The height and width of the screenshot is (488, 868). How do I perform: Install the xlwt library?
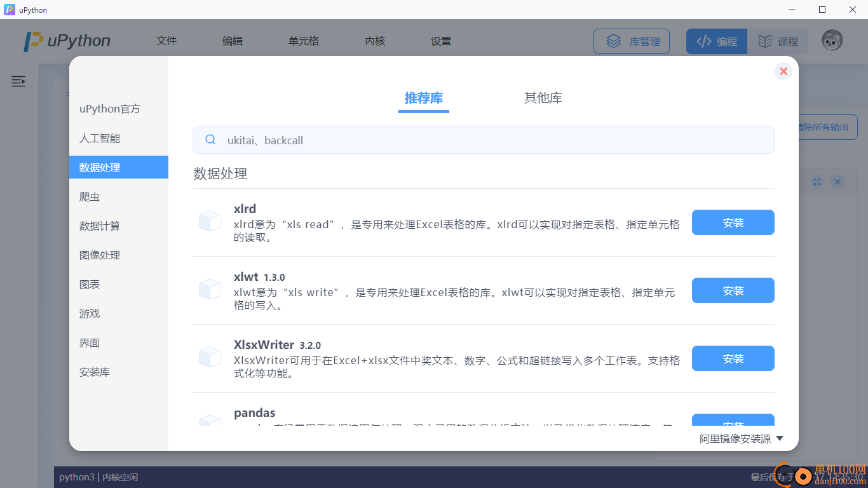point(733,290)
